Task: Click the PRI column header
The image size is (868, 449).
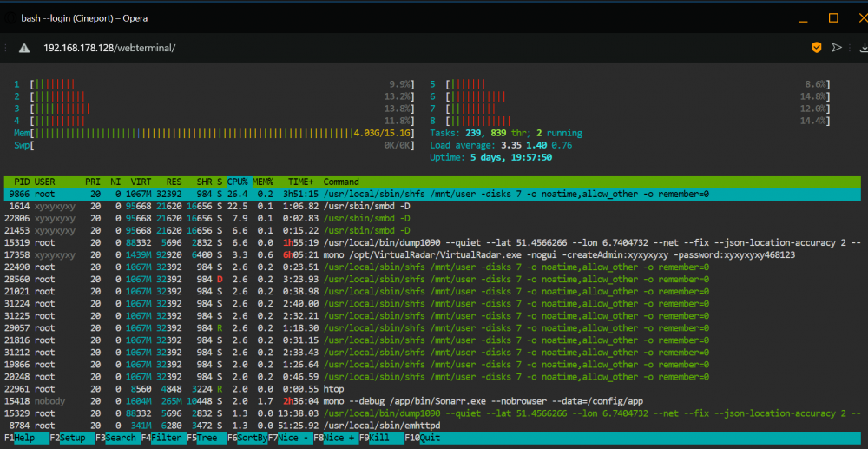Action: point(93,182)
